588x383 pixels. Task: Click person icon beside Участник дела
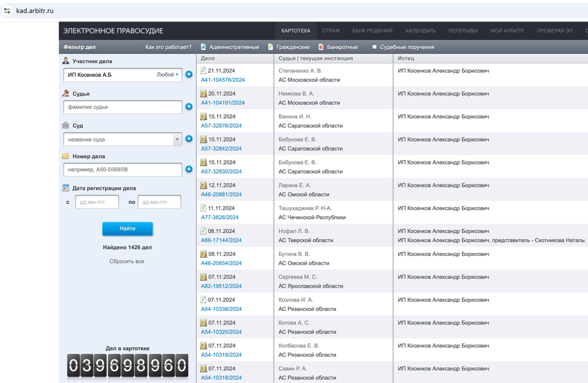tap(66, 60)
